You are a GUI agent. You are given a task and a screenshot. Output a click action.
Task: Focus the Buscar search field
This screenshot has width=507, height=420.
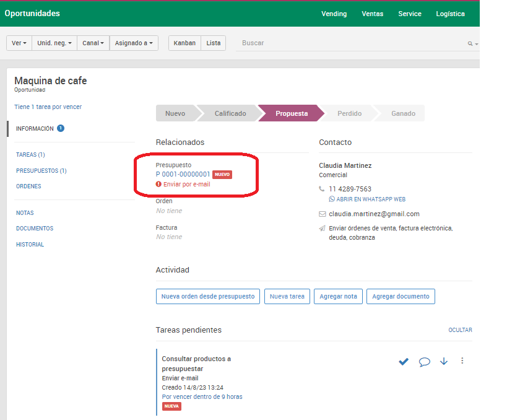(x=352, y=43)
